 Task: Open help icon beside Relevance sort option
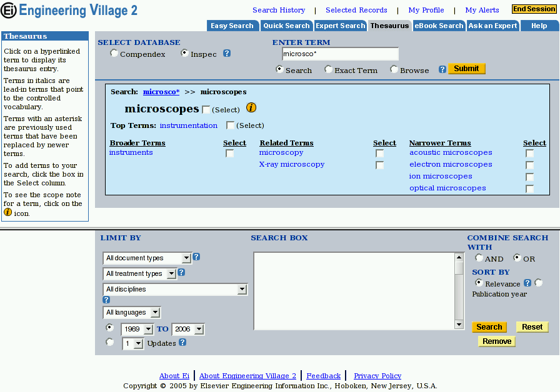click(527, 283)
